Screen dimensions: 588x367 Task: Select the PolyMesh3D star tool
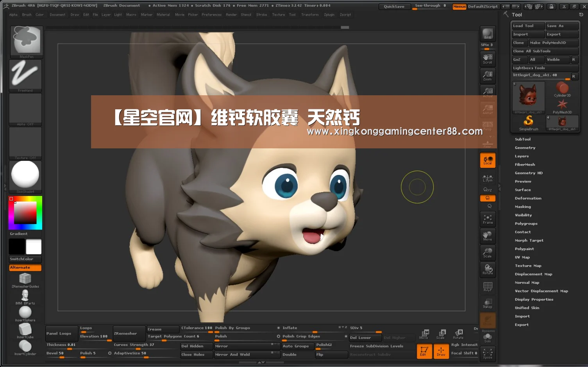(562, 106)
